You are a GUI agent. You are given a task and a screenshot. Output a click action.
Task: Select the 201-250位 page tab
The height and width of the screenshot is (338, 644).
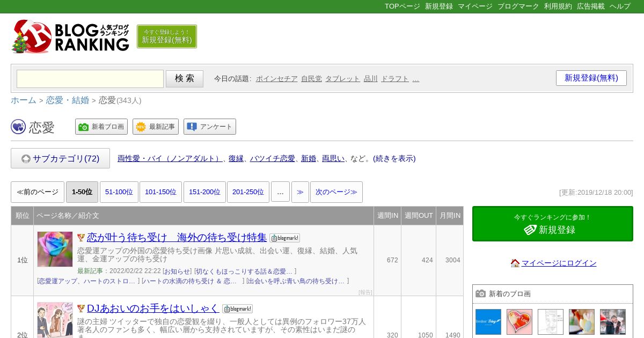[x=248, y=192]
